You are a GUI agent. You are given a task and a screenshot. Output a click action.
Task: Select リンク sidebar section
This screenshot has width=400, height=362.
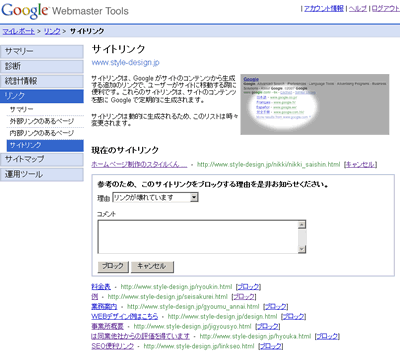[x=42, y=96]
